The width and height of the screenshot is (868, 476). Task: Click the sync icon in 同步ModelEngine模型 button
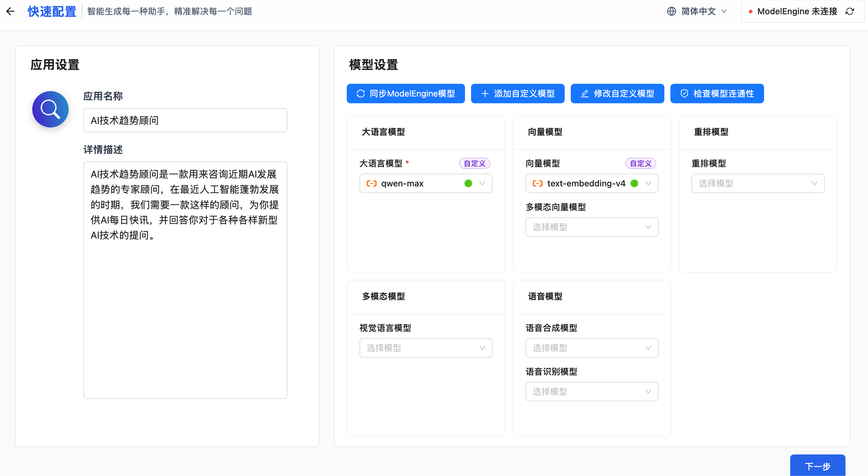(x=360, y=93)
